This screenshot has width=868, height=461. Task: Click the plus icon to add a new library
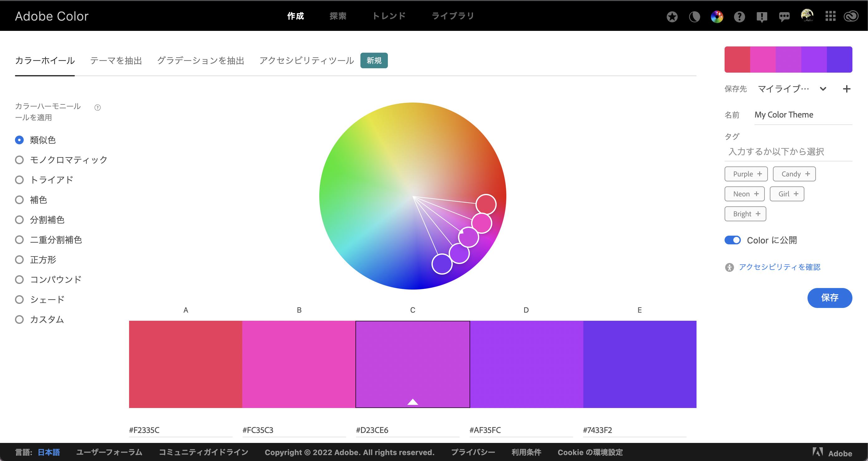click(846, 89)
